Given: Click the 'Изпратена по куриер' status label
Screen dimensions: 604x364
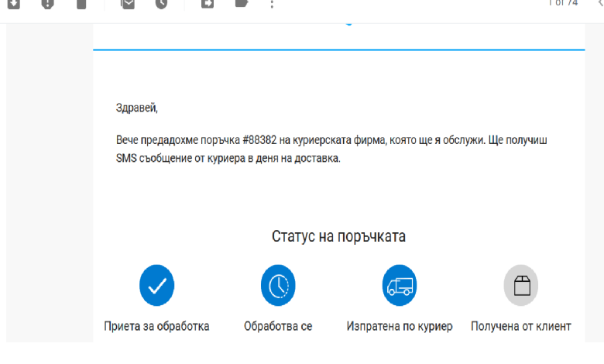Looking at the screenshot, I should coord(400,326).
